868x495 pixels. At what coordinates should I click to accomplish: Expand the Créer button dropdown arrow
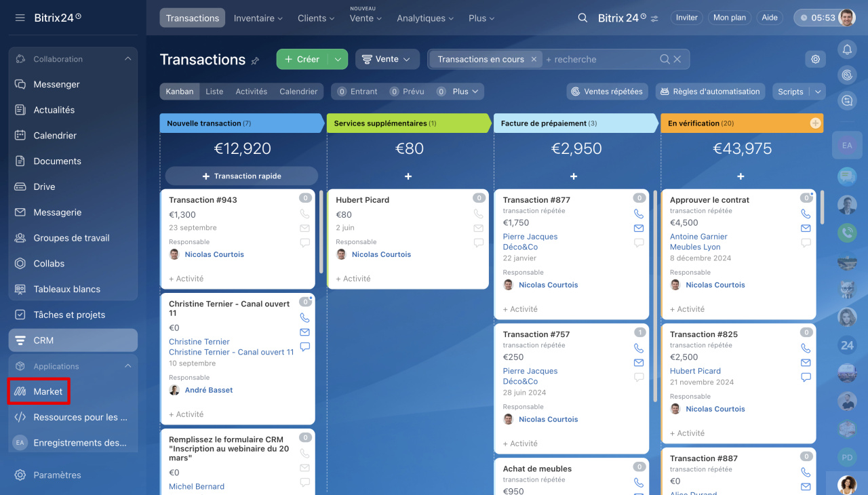pyautogui.click(x=338, y=60)
